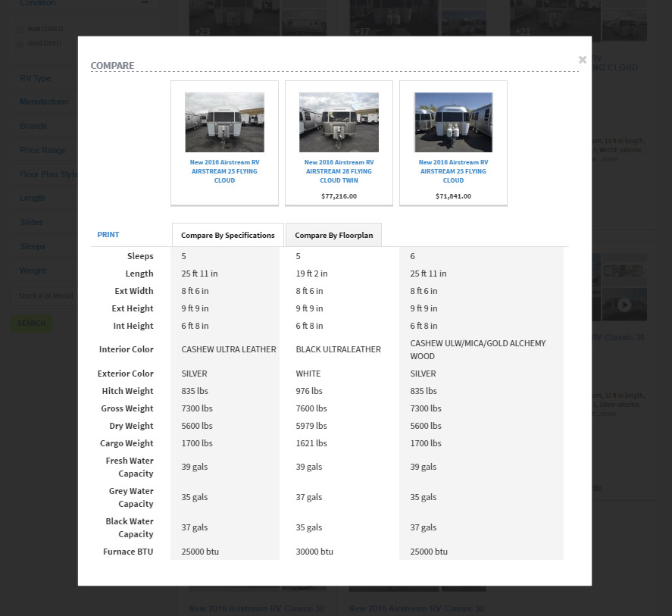Image resolution: width=672 pixels, height=616 pixels.
Task: Switch to Compare By Floorplan tab
Action: pos(333,235)
